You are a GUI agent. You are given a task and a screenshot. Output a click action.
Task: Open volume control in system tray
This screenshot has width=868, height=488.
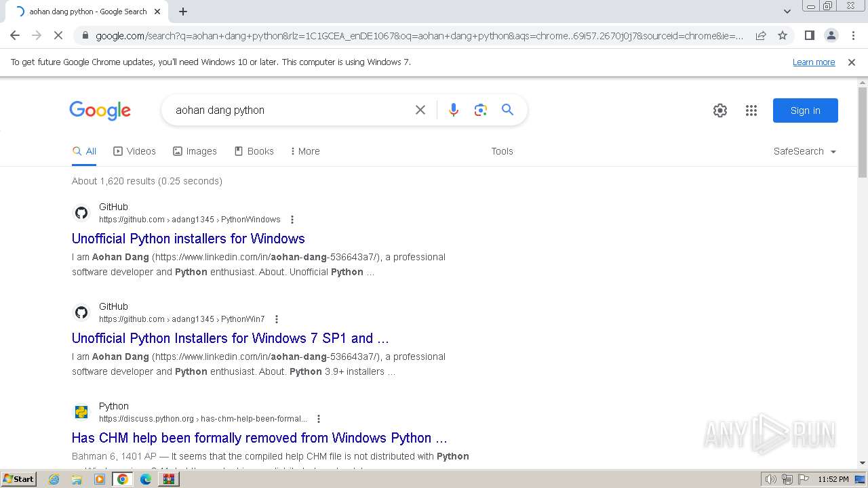click(770, 479)
